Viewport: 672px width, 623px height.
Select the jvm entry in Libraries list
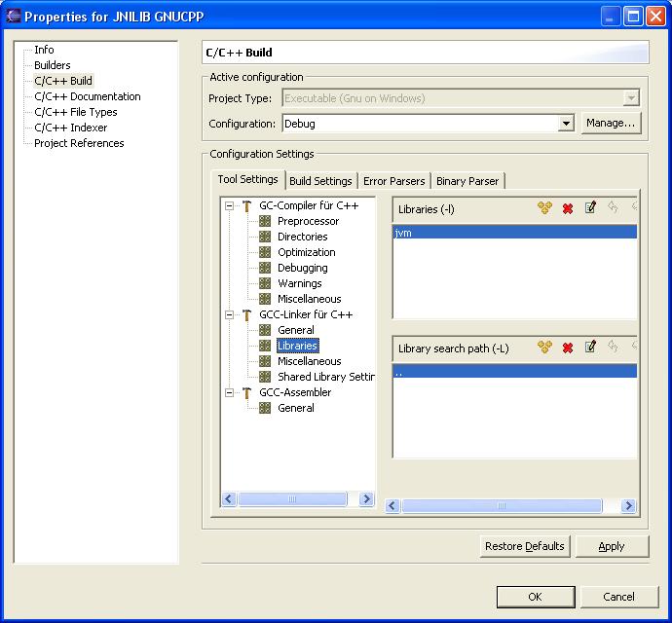(x=514, y=233)
